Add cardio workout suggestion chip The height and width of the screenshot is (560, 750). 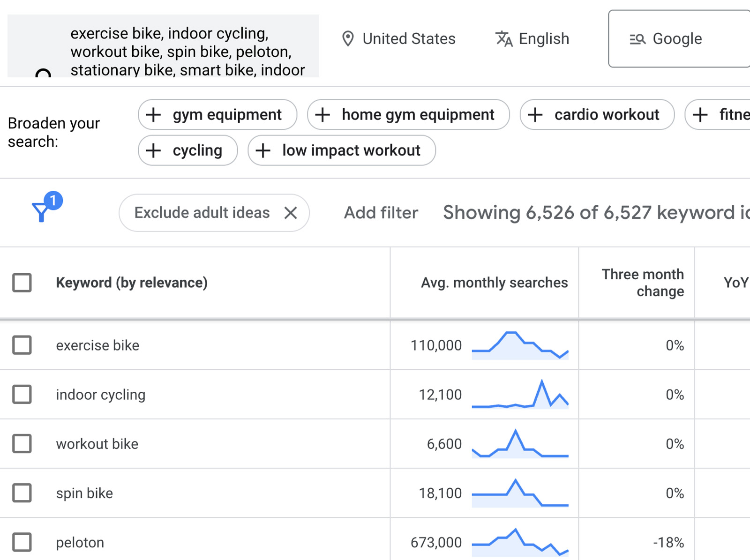coord(597,114)
